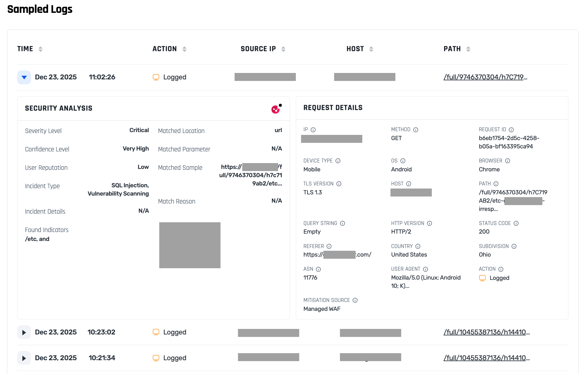Click the info icon next to ASN

click(318, 269)
